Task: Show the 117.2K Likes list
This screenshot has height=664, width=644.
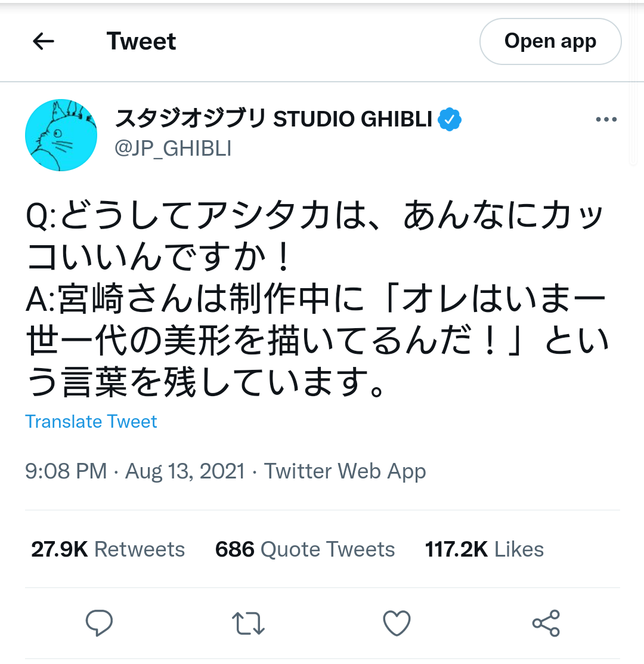Action: pyautogui.click(x=484, y=549)
